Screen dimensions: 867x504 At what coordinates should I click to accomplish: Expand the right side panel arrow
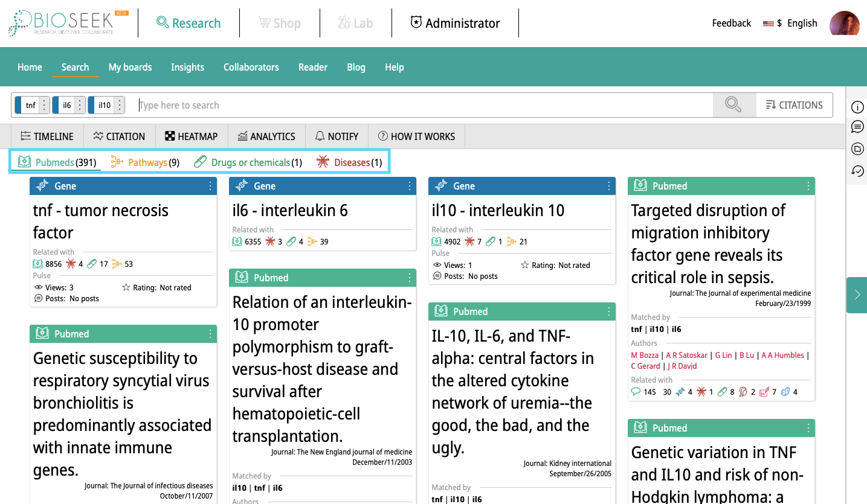pyautogui.click(x=857, y=295)
